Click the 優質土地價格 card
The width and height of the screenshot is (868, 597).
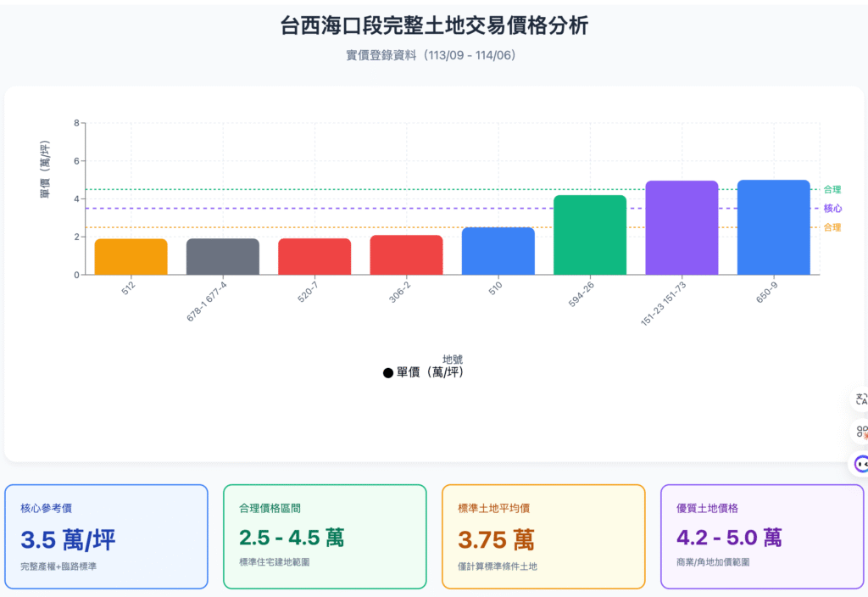coord(761,537)
